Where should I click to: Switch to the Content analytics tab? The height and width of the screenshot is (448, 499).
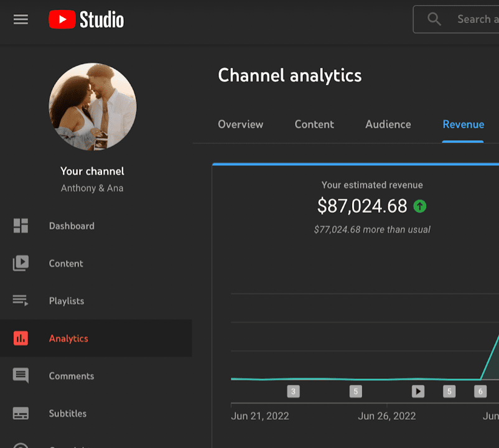[314, 124]
